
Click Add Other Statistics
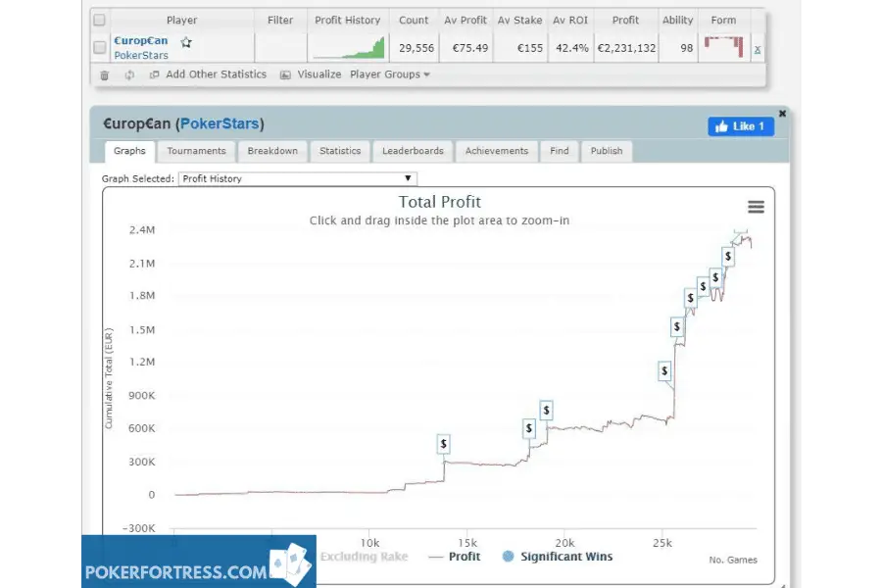(x=216, y=74)
